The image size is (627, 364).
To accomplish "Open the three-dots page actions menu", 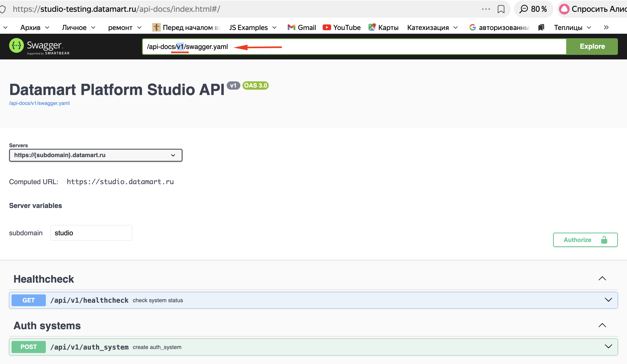I will pos(486,9).
